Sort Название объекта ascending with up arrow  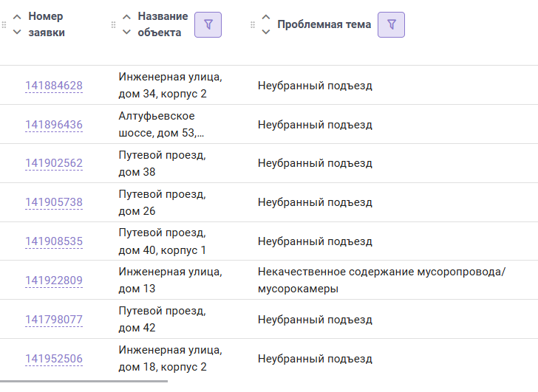[x=126, y=17]
